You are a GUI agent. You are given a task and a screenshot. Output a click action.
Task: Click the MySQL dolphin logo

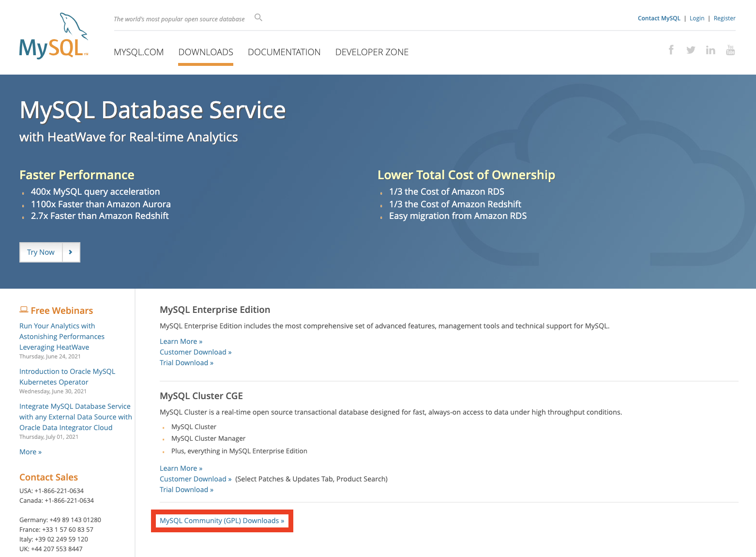54,36
